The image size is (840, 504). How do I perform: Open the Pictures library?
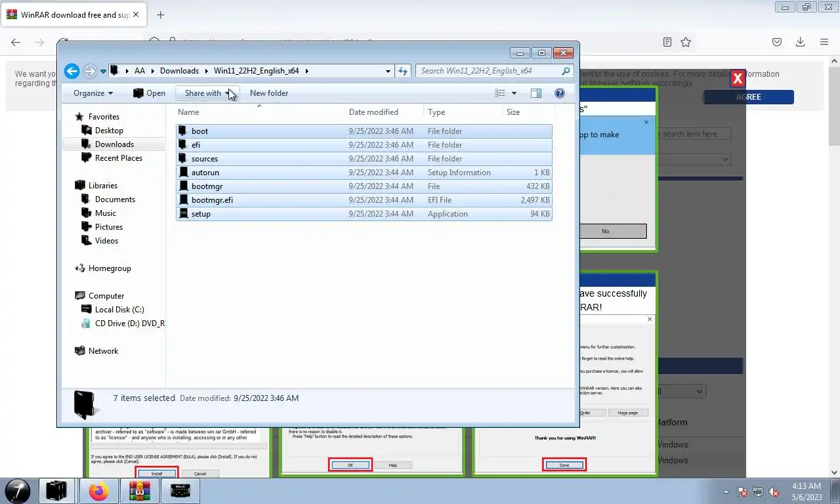[109, 227]
